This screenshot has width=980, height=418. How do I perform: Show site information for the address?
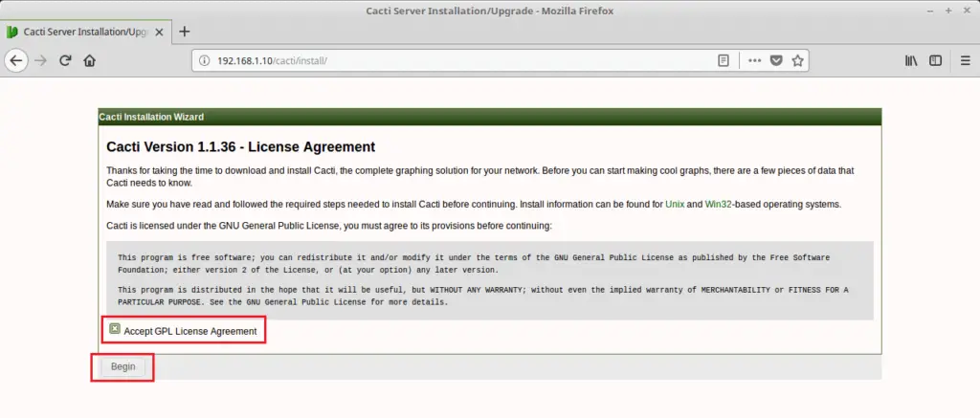pos(204,60)
